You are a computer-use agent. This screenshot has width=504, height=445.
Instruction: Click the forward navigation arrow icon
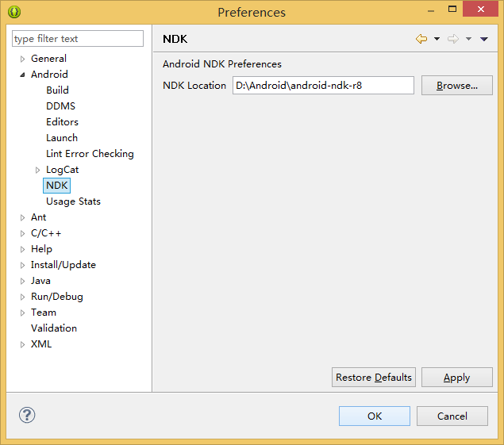click(x=453, y=39)
